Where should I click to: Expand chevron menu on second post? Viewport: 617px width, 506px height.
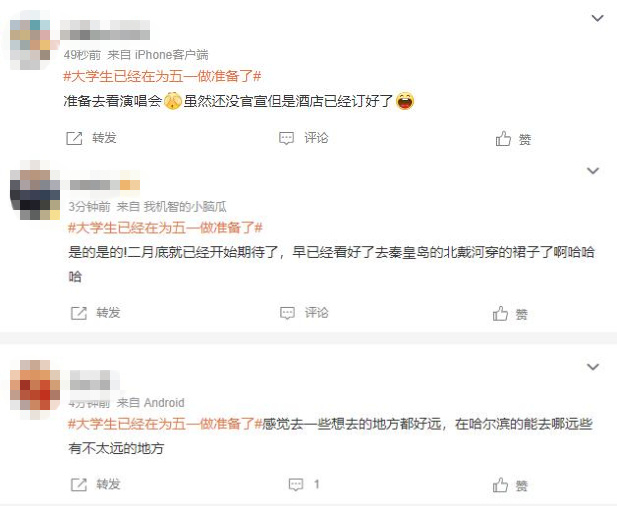[x=593, y=171]
